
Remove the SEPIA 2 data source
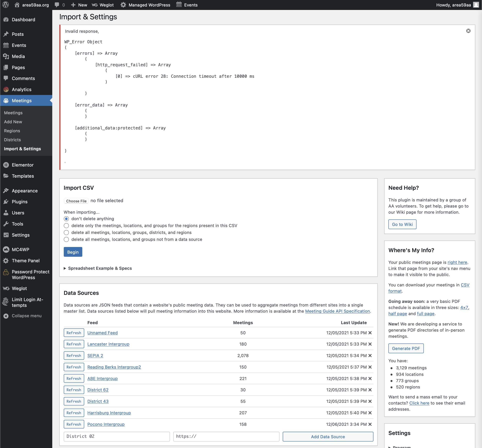click(x=370, y=355)
